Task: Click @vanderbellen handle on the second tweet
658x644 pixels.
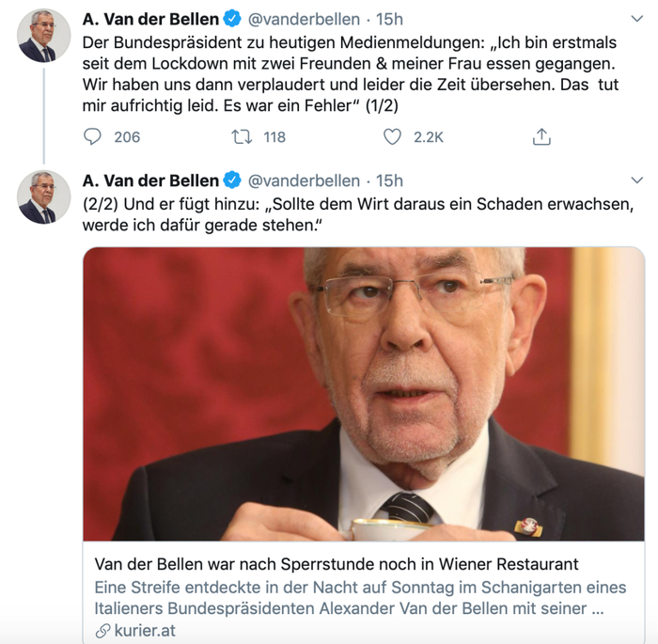Action: (x=303, y=181)
